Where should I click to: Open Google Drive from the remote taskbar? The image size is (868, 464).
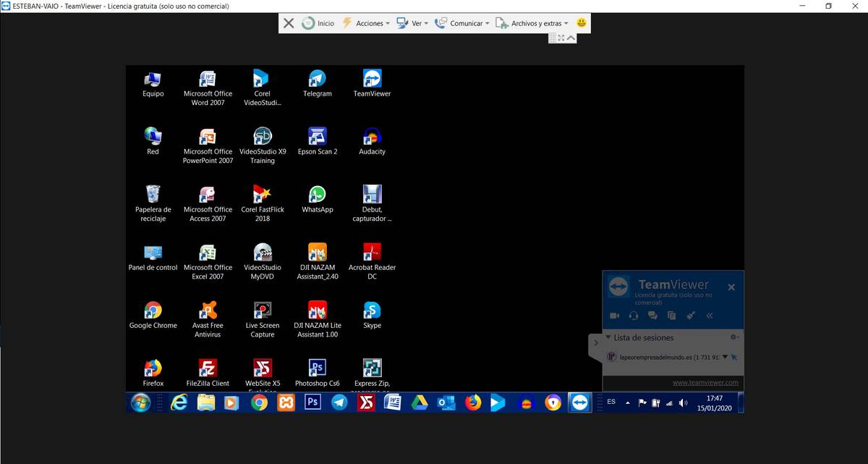tap(420, 402)
